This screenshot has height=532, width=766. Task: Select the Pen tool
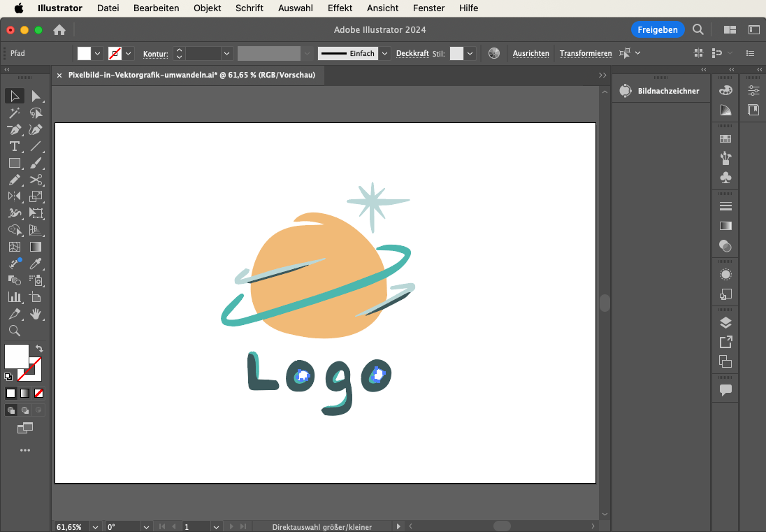coord(14,129)
